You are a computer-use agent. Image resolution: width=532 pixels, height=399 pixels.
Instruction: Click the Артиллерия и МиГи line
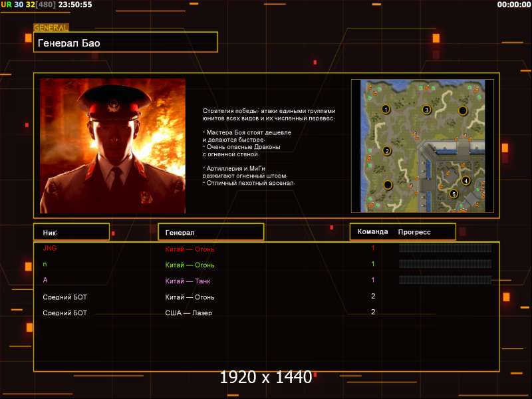click(x=234, y=168)
